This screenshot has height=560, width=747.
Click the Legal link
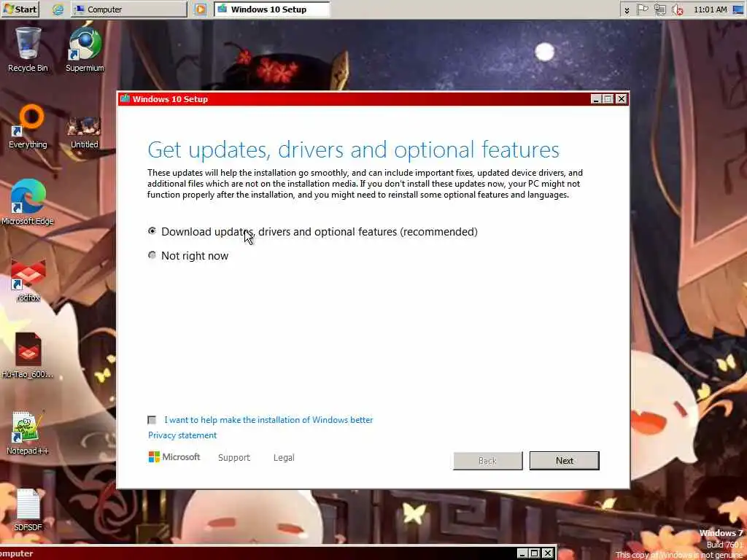pyautogui.click(x=284, y=458)
